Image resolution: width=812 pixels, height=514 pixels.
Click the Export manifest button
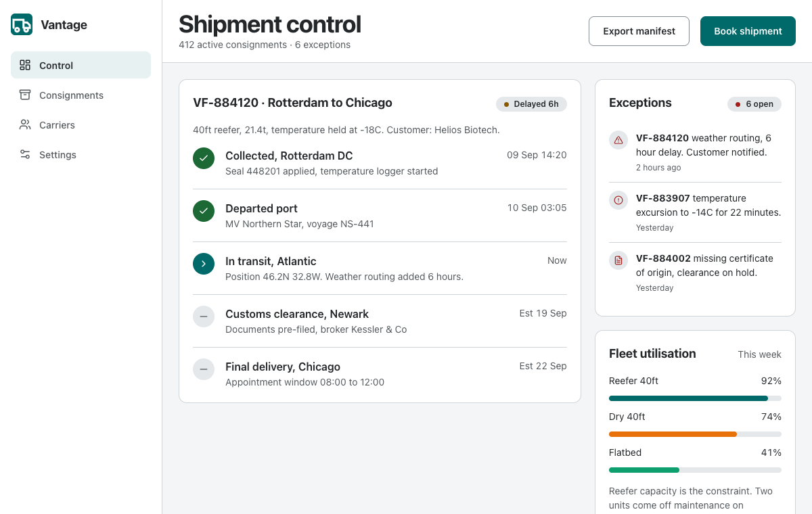click(639, 31)
